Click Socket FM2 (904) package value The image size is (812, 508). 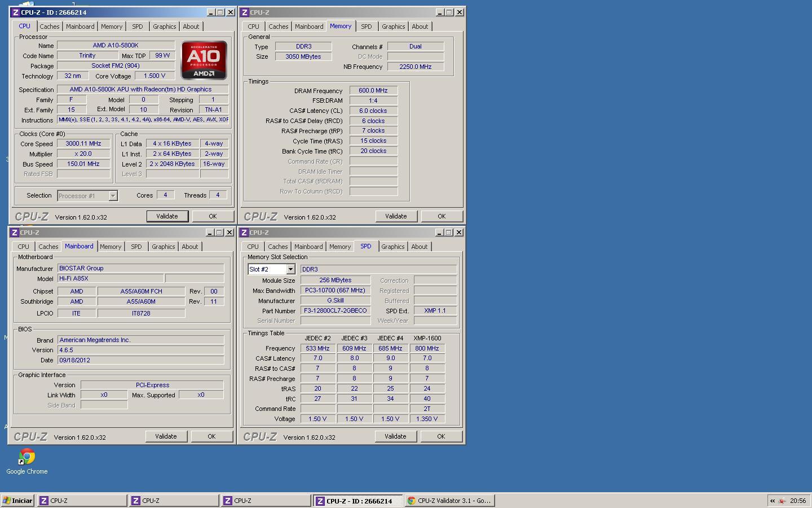(116, 65)
